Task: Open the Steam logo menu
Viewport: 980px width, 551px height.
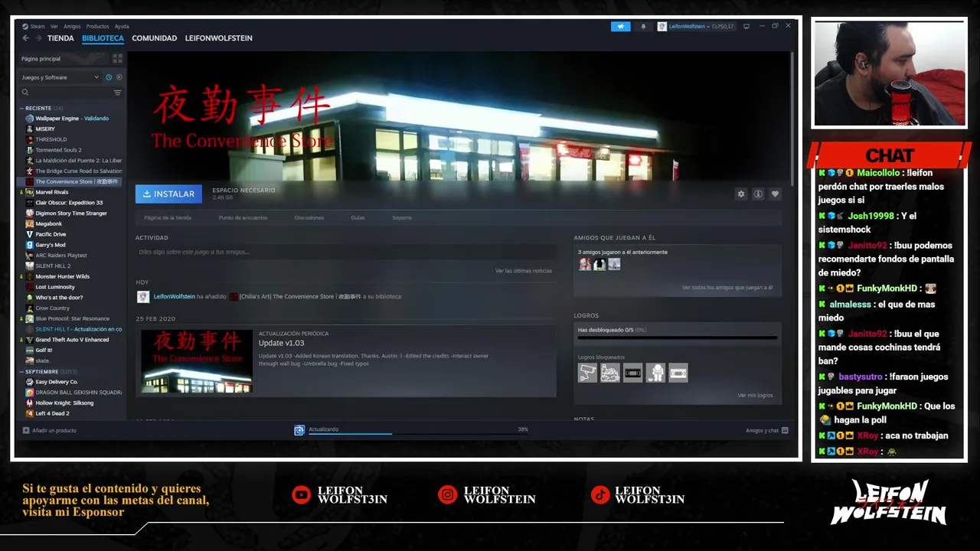Action: 34,26
